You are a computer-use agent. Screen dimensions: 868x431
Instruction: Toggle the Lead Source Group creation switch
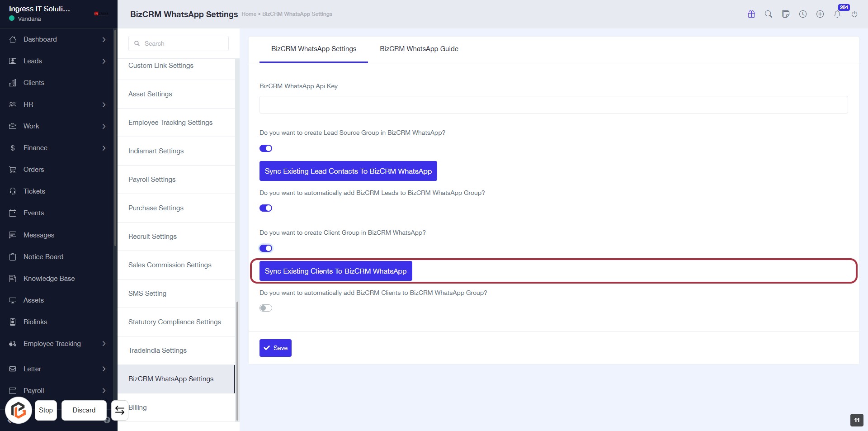click(266, 148)
